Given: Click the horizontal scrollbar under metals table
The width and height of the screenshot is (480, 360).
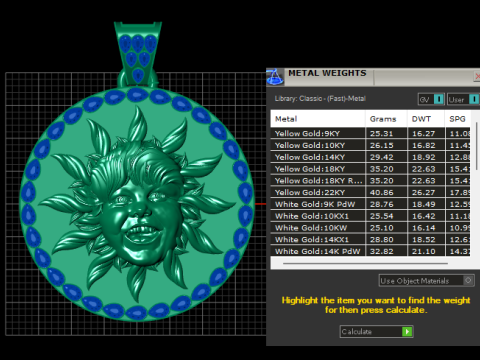Looking at the screenshot, I should coord(365,263).
